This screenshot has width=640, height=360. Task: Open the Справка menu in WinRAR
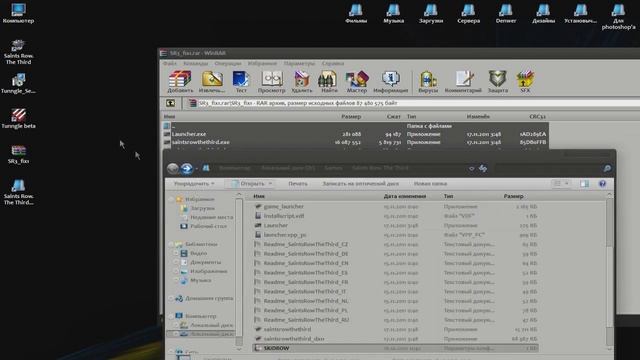coord(333,64)
